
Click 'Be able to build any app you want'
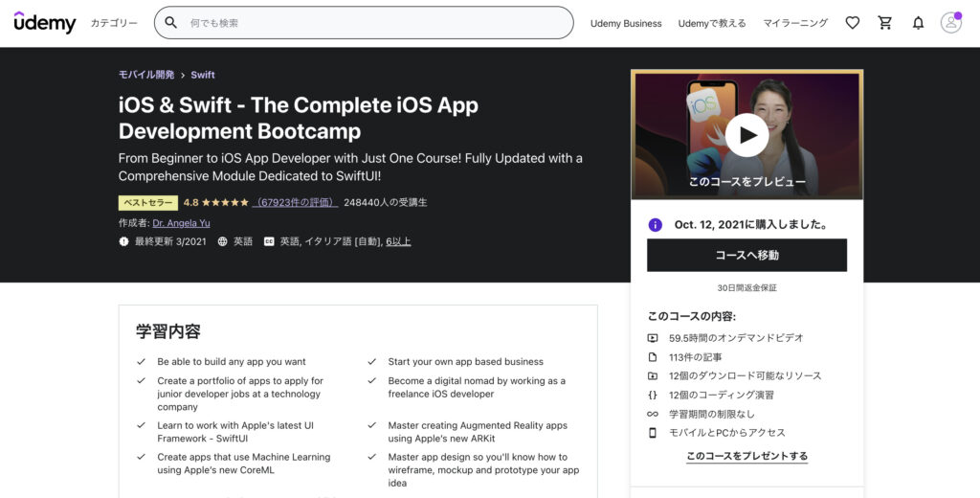(x=232, y=362)
